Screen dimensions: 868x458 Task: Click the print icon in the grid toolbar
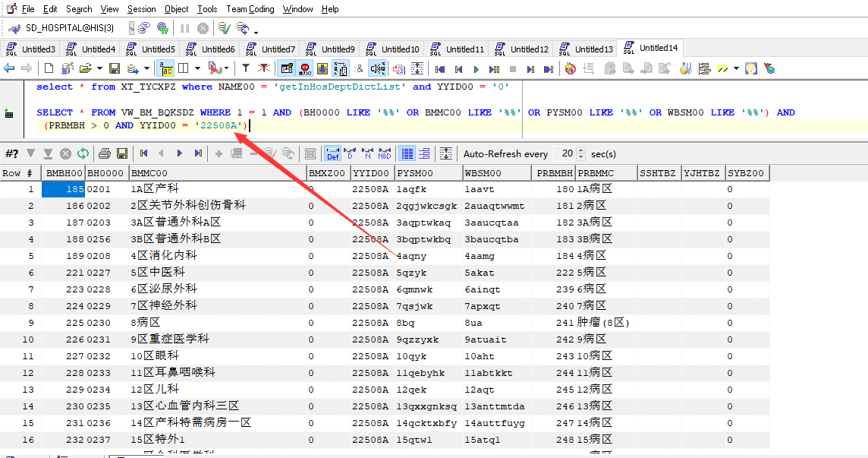click(105, 153)
